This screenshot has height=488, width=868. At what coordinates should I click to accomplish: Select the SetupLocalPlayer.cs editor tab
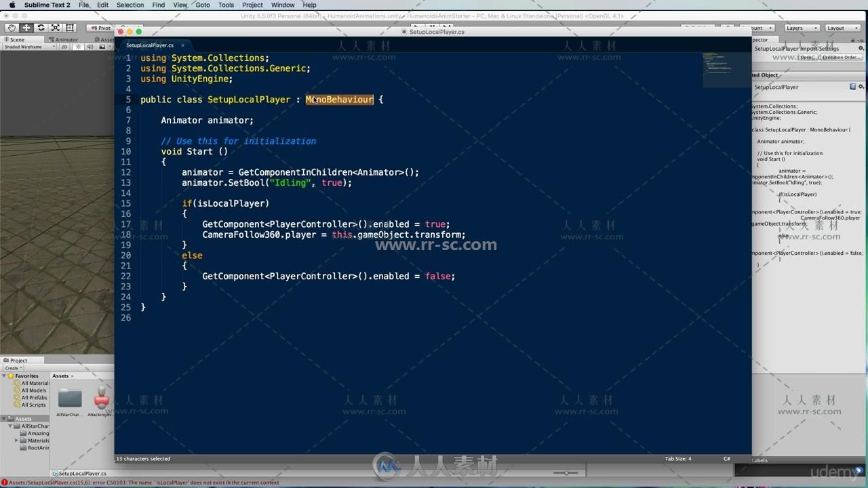tap(150, 45)
